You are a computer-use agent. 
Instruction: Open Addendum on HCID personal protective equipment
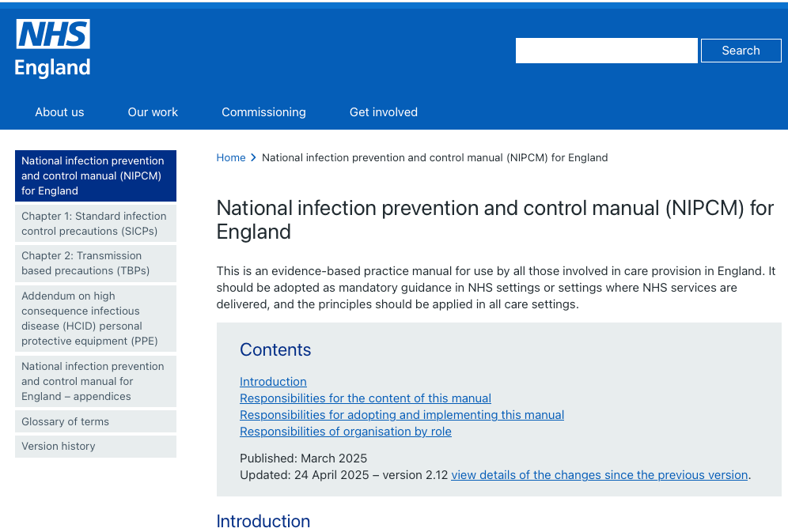(x=96, y=319)
